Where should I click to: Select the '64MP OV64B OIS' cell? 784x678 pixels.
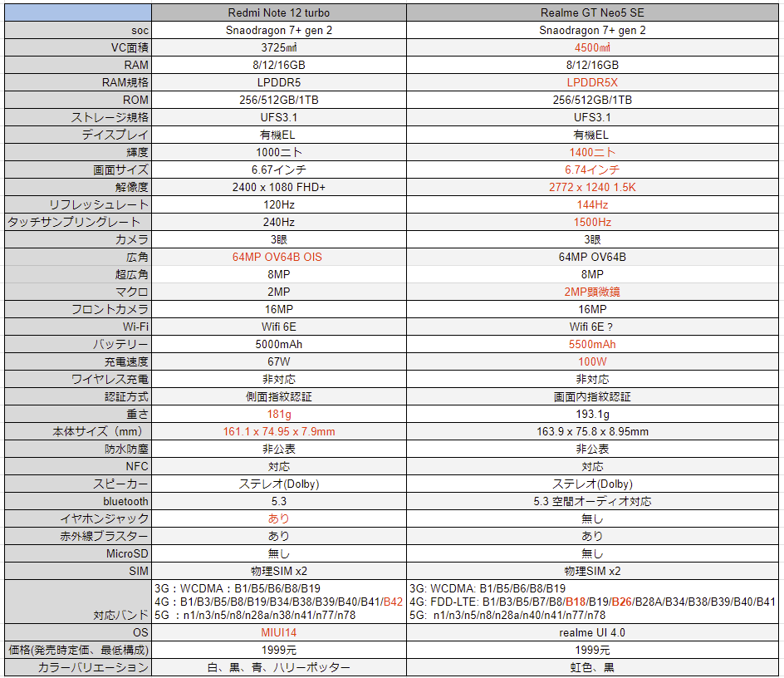pos(279,257)
